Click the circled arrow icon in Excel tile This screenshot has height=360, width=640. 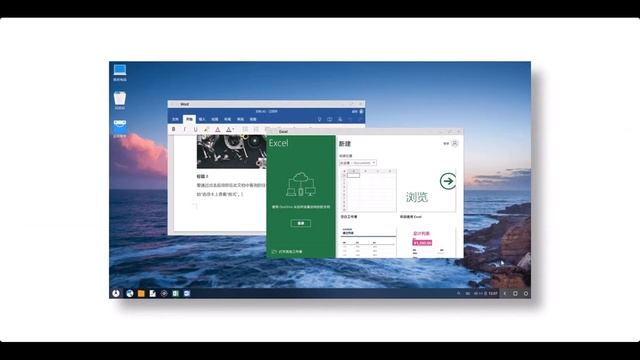coord(448,181)
